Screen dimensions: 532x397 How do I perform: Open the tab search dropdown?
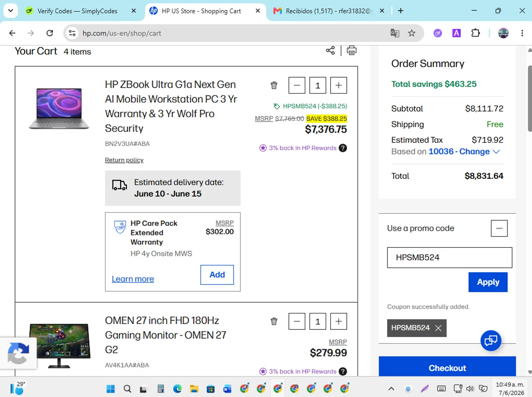click(11, 11)
